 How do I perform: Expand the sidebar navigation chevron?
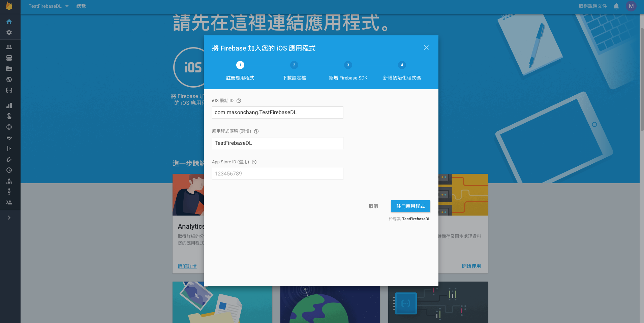coord(9,218)
